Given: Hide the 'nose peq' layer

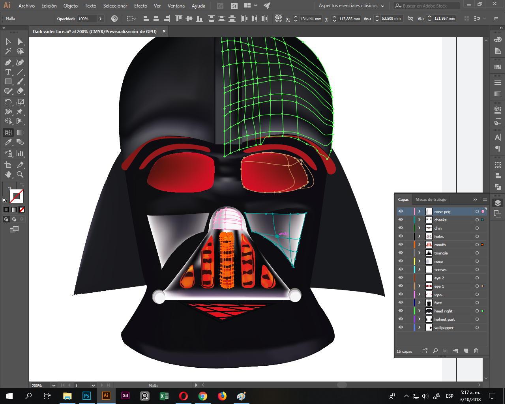Looking at the screenshot, I should [401, 211].
